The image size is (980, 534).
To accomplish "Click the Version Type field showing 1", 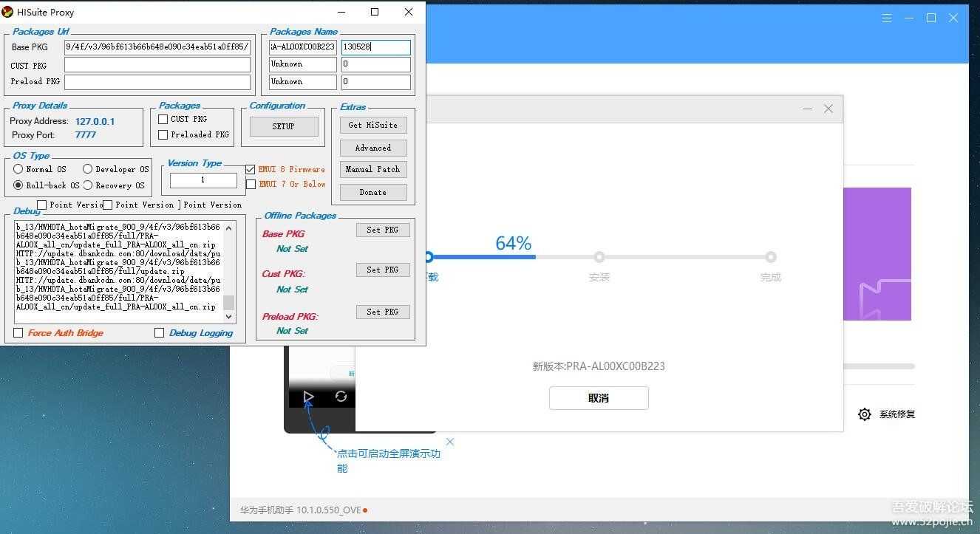I will (203, 180).
